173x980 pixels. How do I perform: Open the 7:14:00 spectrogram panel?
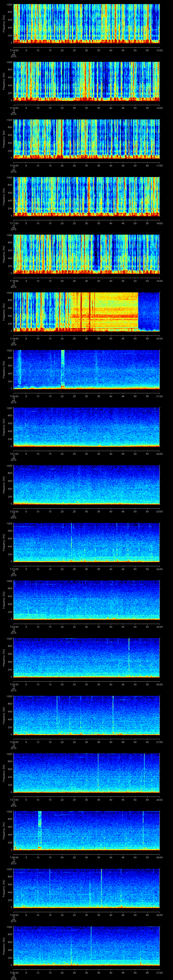pyautogui.click(x=87, y=24)
